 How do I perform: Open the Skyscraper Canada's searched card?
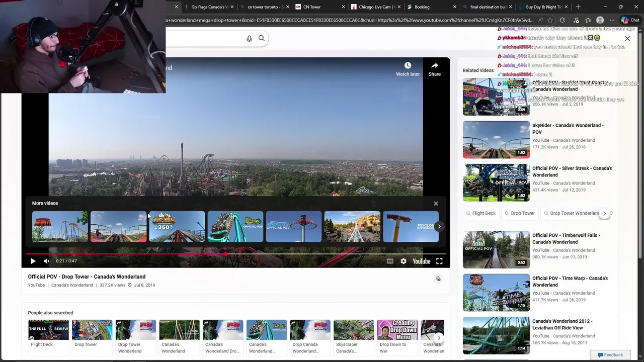[354, 337]
